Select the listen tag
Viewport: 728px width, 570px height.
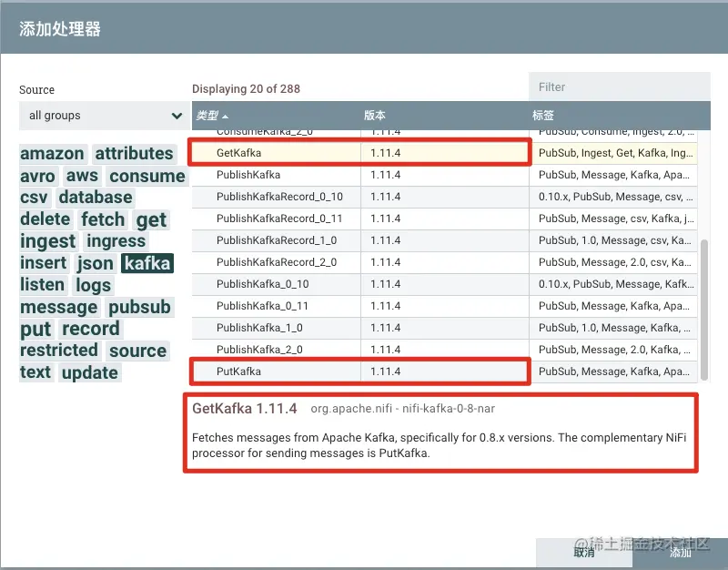click(42, 285)
